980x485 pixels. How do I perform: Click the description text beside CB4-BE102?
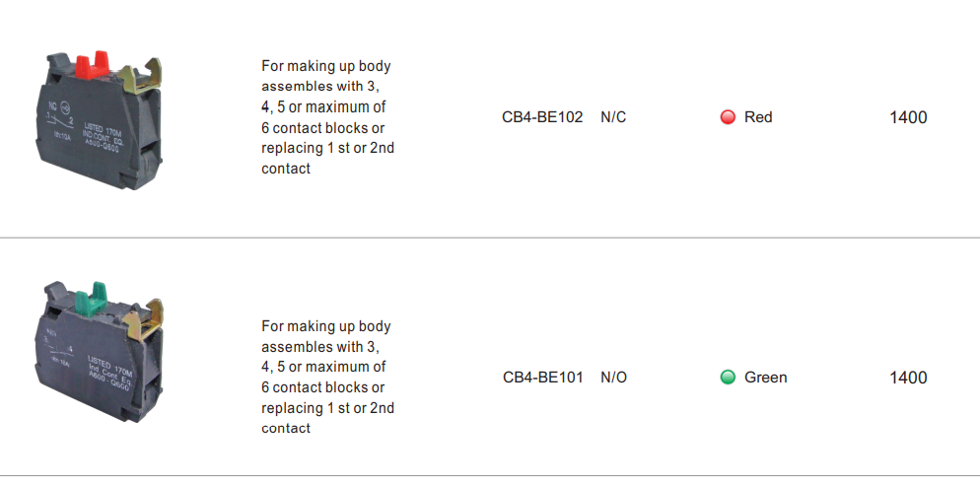tap(327, 117)
